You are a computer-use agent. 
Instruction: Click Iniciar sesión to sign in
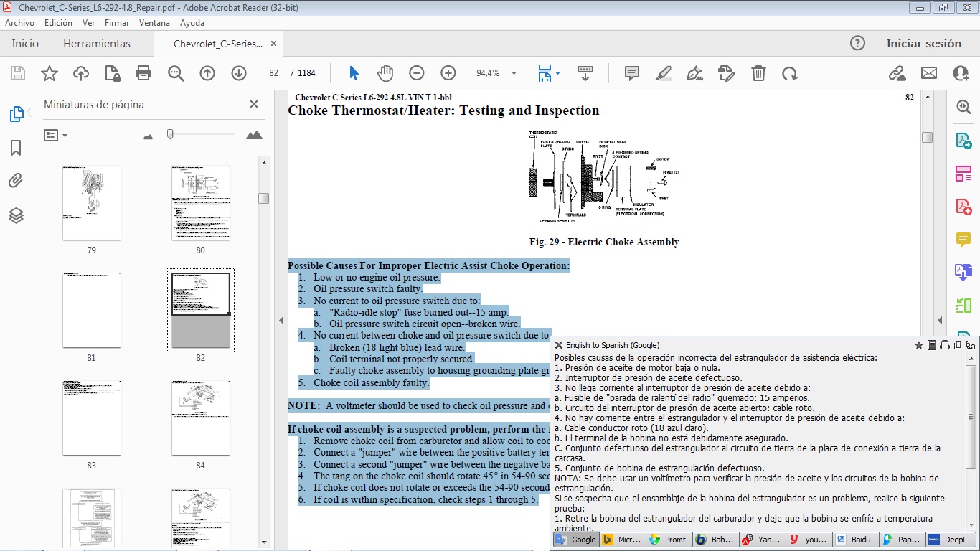coord(923,44)
